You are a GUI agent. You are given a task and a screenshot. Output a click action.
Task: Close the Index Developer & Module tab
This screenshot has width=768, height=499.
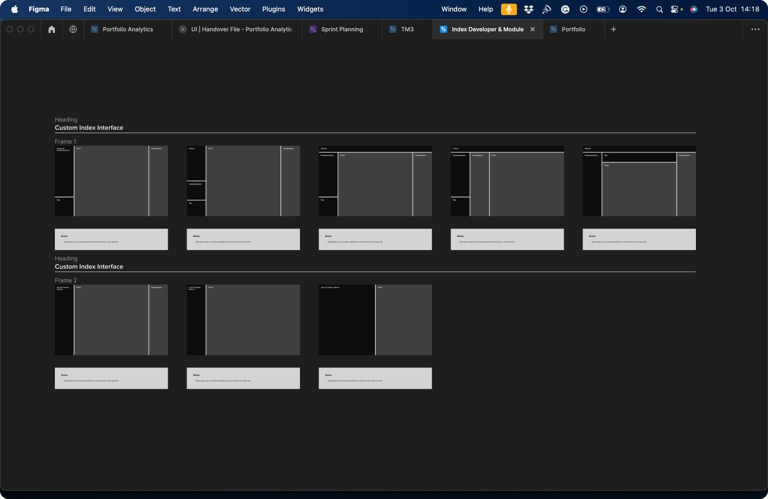click(x=533, y=30)
